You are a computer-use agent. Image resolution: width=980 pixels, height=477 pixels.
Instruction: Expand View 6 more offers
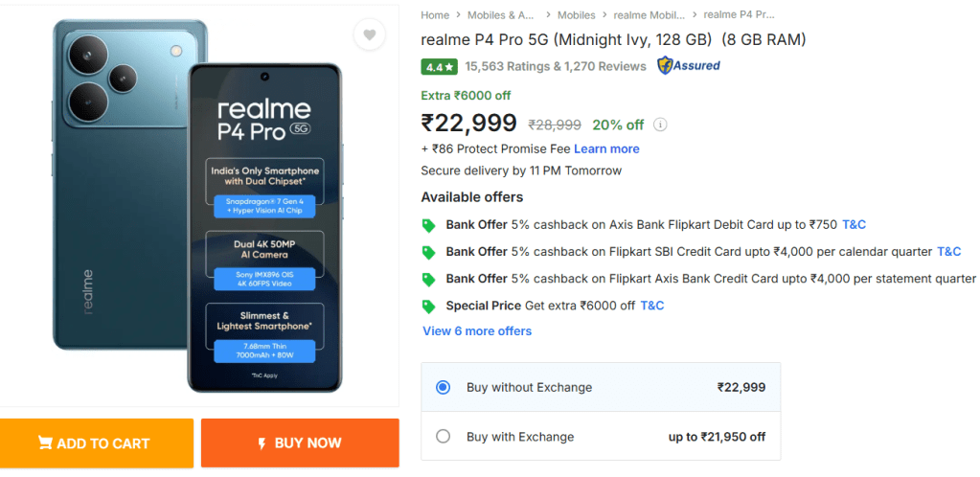[x=477, y=331]
